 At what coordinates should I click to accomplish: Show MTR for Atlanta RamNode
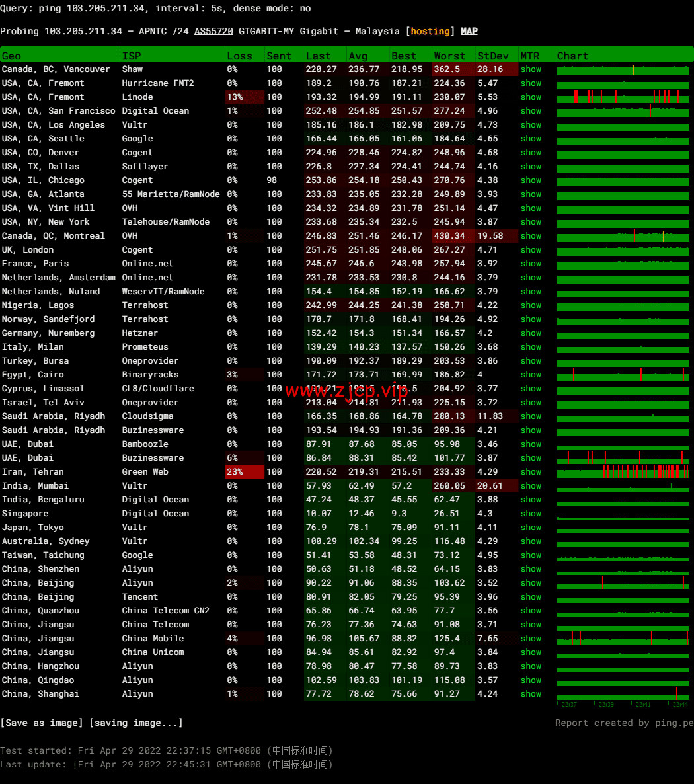pyautogui.click(x=531, y=194)
